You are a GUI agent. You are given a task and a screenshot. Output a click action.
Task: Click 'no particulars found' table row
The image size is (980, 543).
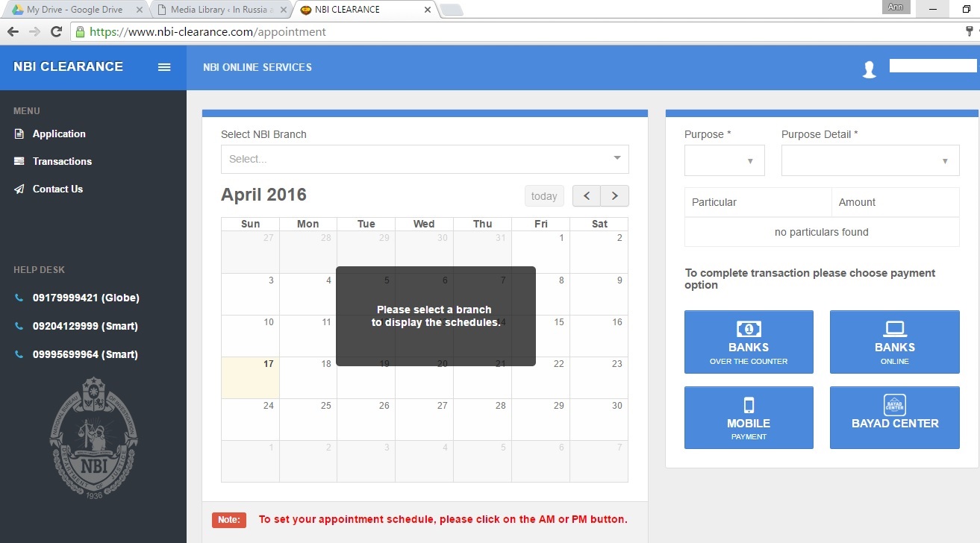click(x=822, y=232)
